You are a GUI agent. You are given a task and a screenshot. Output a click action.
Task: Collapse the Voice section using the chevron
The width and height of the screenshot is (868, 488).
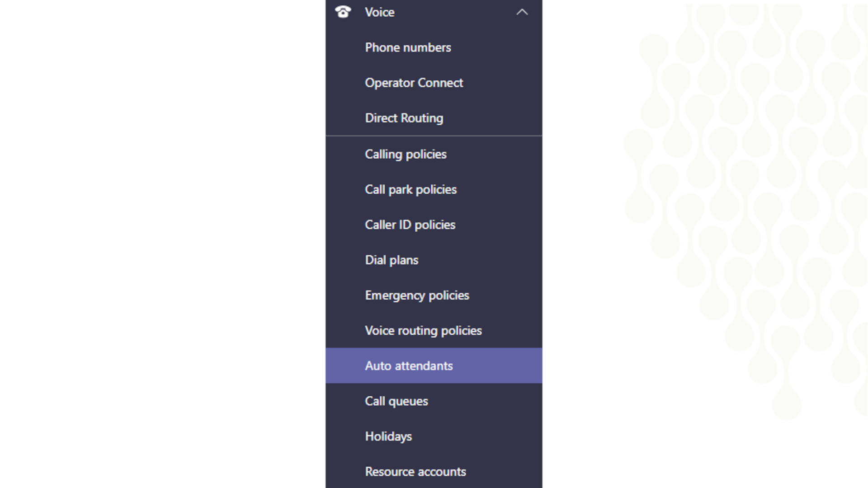tap(523, 12)
